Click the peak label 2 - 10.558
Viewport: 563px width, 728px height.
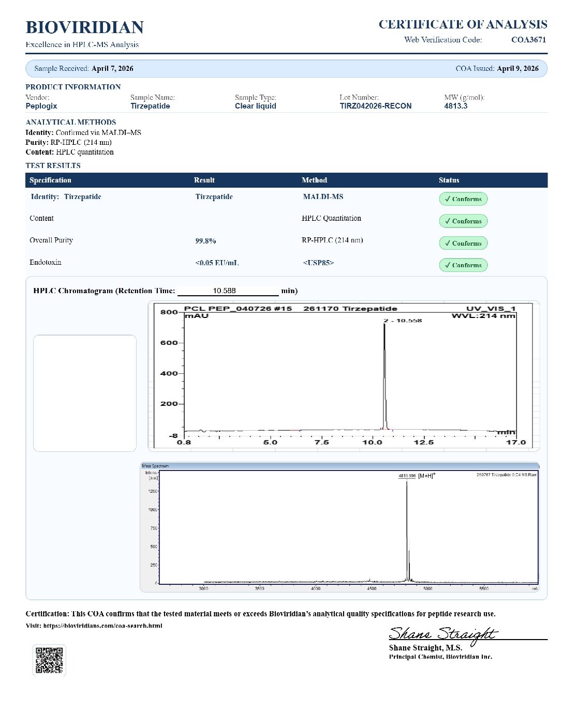pos(403,321)
